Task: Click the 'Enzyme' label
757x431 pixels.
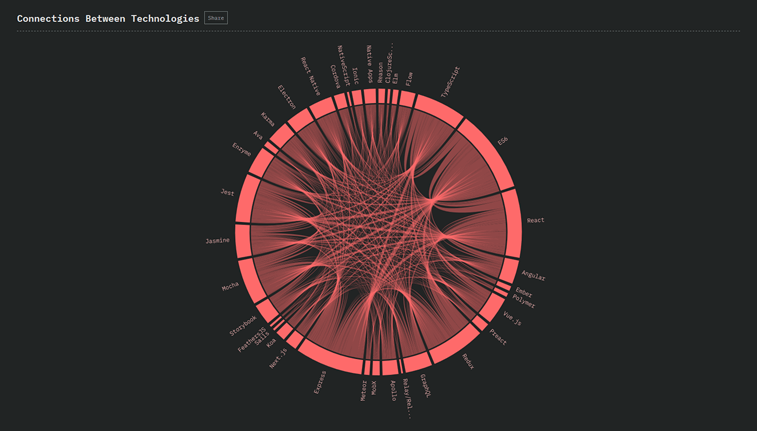Action: click(241, 150)
